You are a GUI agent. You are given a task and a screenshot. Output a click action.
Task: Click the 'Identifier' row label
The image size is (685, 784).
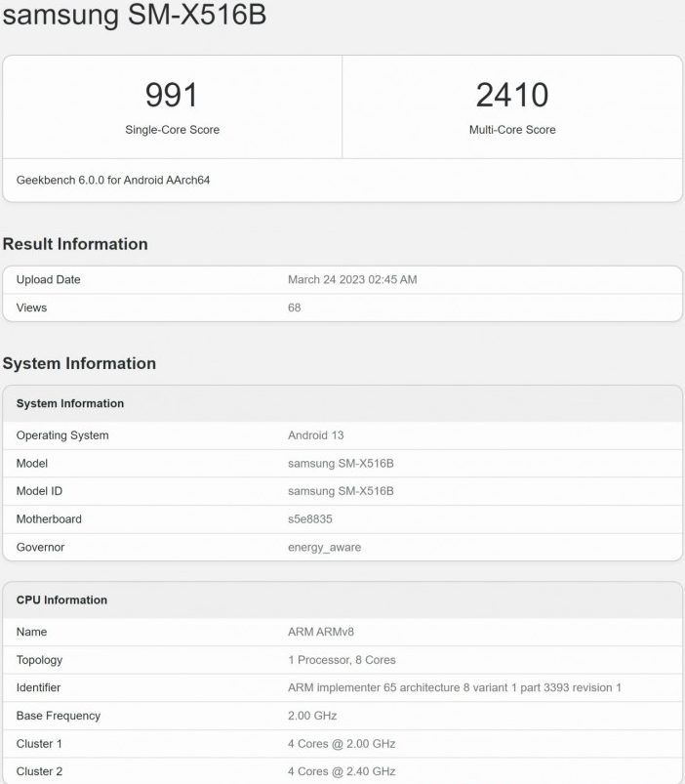click(38, 688)
